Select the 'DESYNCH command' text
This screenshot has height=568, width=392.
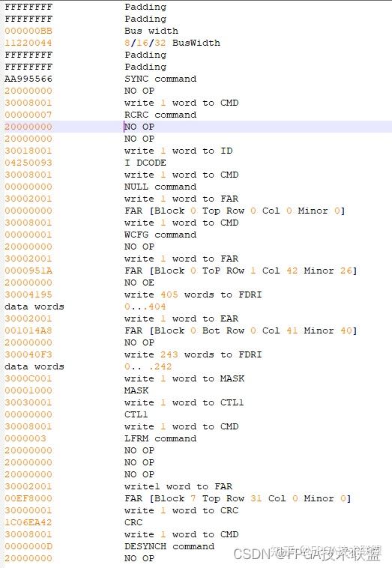click(x=169, y=546)
